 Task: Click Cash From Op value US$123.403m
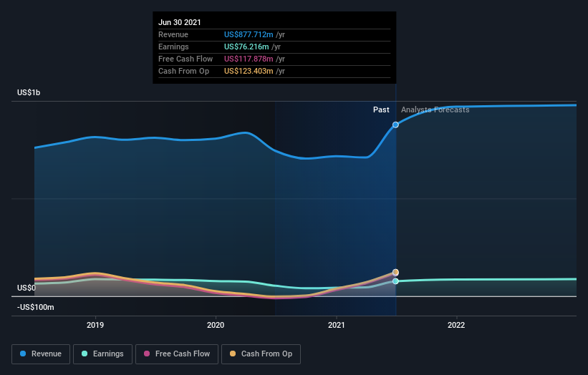pyautogui.click(x=249, y=71)
